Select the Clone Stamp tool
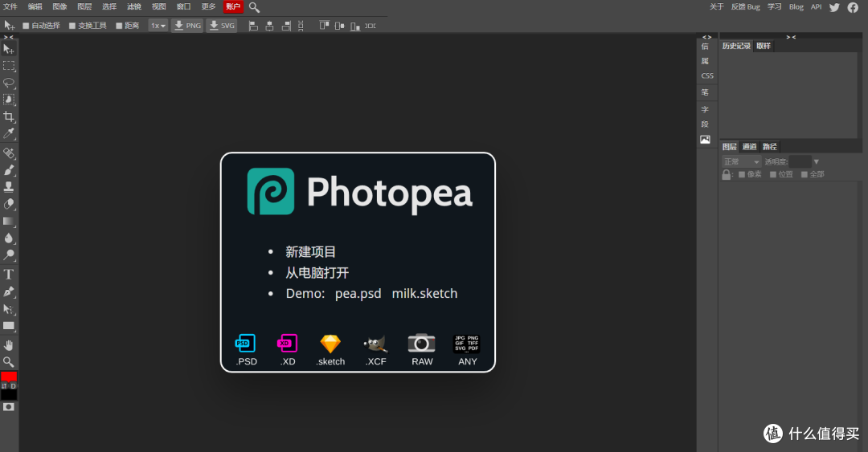Screen dimensions: 868x452 point(8,187)
